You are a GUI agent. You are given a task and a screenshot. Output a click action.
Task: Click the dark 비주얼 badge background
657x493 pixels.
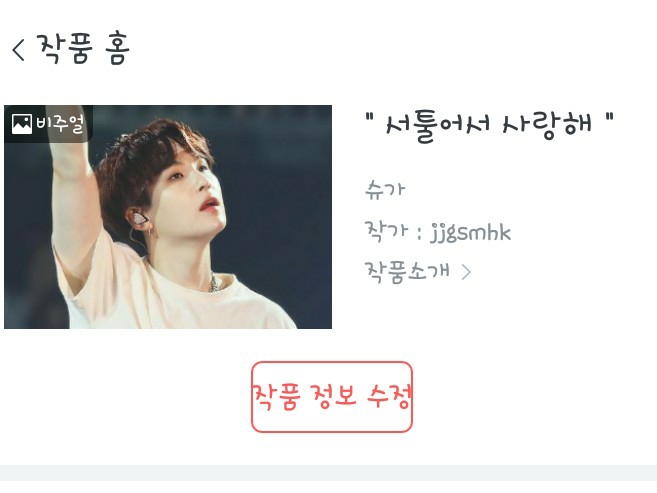48,124
